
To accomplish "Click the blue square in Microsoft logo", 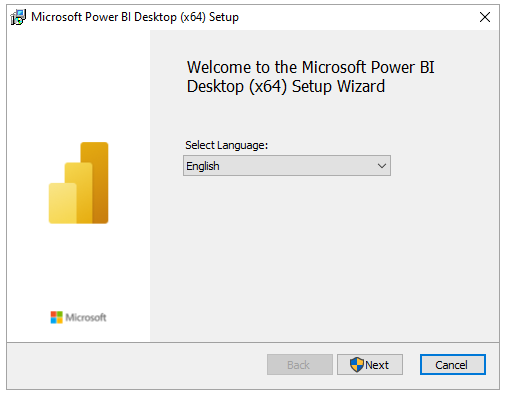I will [x=53, y=320].
